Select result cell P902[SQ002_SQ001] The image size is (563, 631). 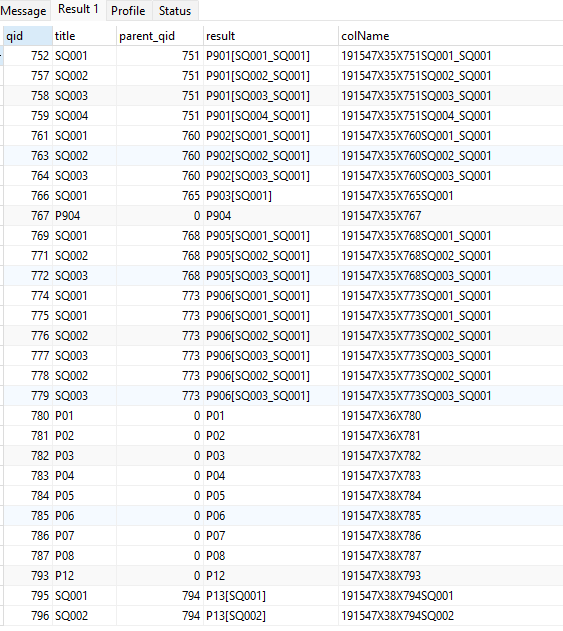pos(271,156)
